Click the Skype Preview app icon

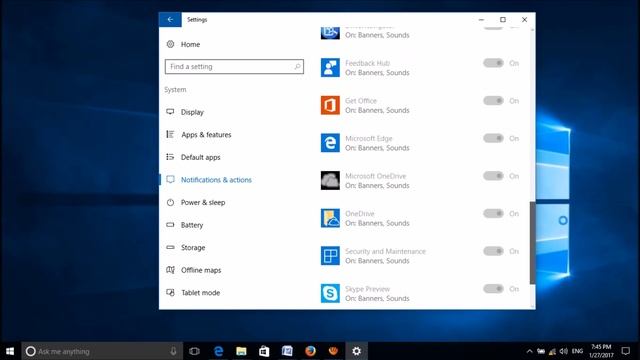tap(330, 293)
